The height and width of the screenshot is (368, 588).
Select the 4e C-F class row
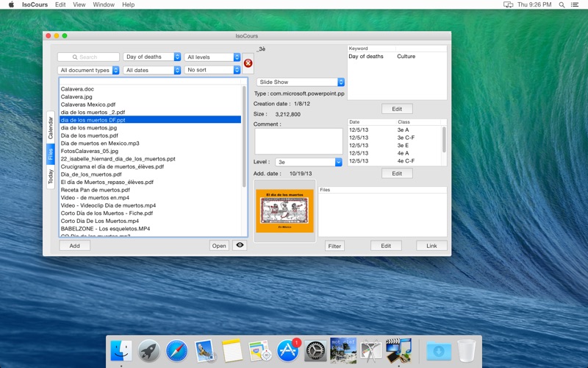point(395,160)
